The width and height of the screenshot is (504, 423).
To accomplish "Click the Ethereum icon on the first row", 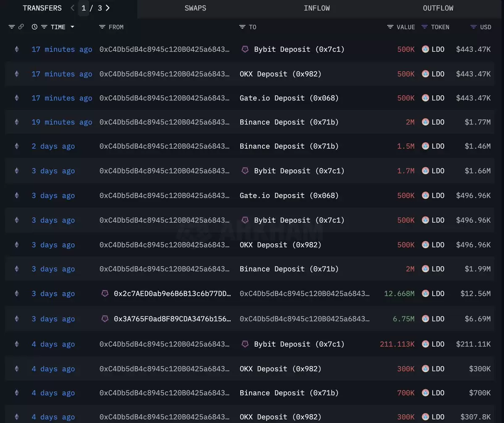I will tap(17, 49).
